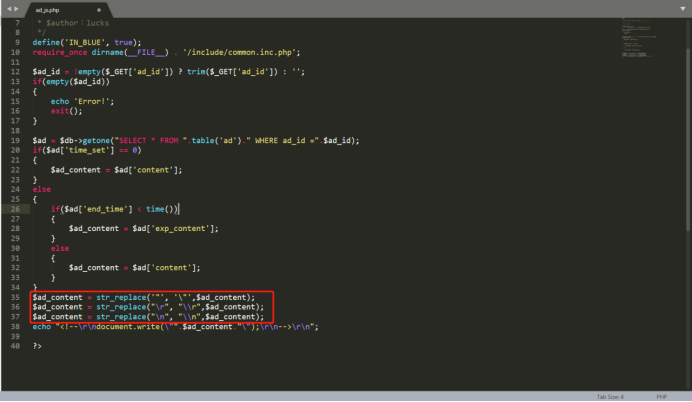Open the tab list dropdown arrow
This screenshot has height=402, width=692.
(x=683, y=9)
